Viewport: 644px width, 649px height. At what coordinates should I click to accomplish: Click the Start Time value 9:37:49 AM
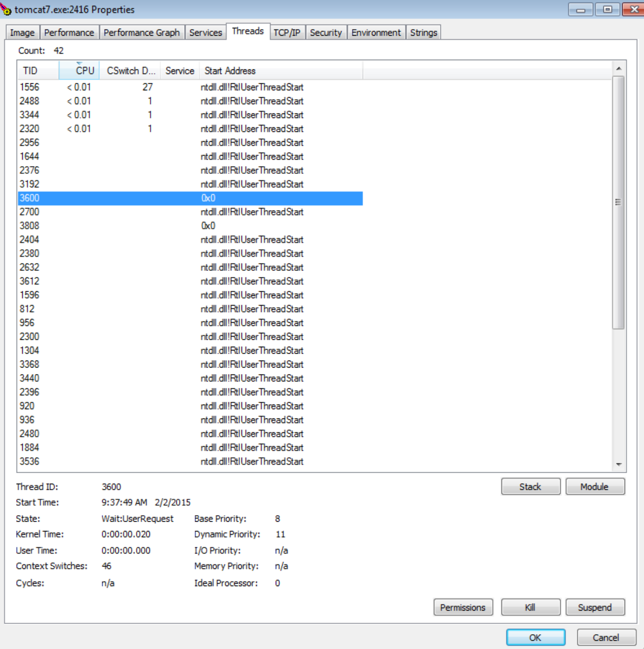pyautogui.click(x=124, y=502)
